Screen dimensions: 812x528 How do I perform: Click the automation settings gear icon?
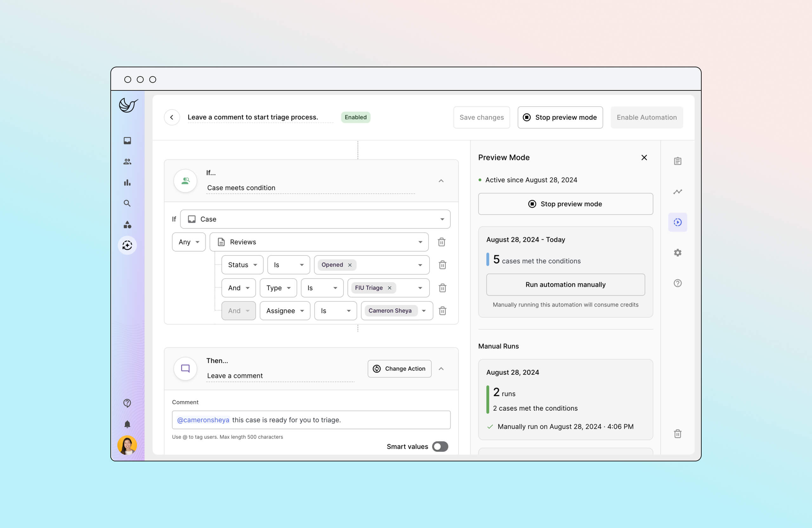point(678,253)
